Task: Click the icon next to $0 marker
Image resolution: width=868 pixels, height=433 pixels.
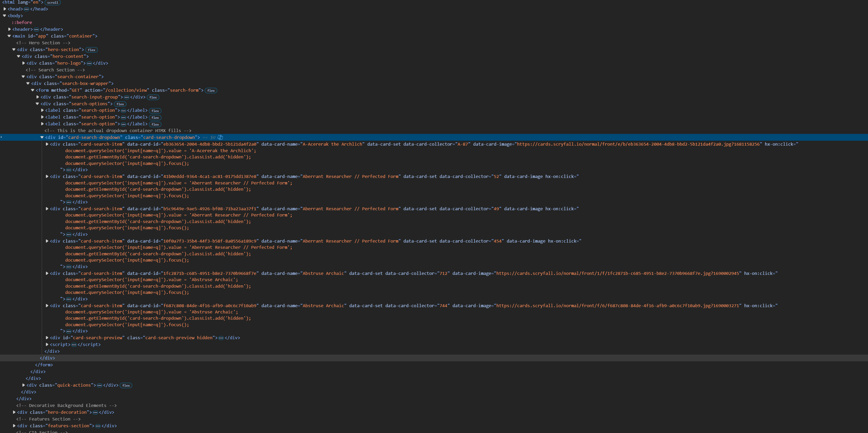Action: 220,137
